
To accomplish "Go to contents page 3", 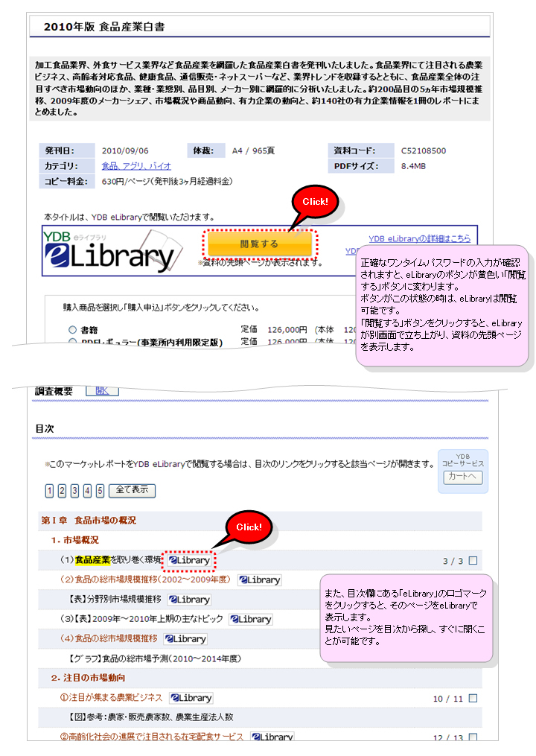I will (x=74, y=491).
